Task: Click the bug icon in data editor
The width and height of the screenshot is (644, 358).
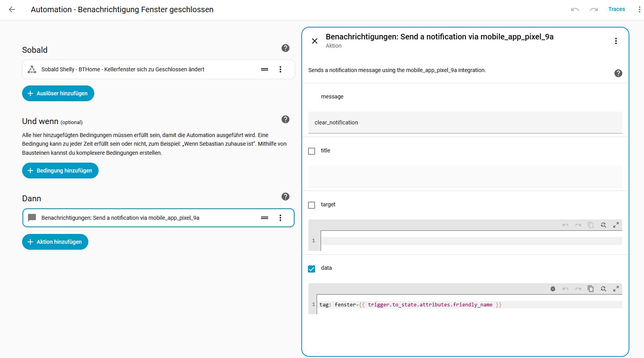Action: 553,289
